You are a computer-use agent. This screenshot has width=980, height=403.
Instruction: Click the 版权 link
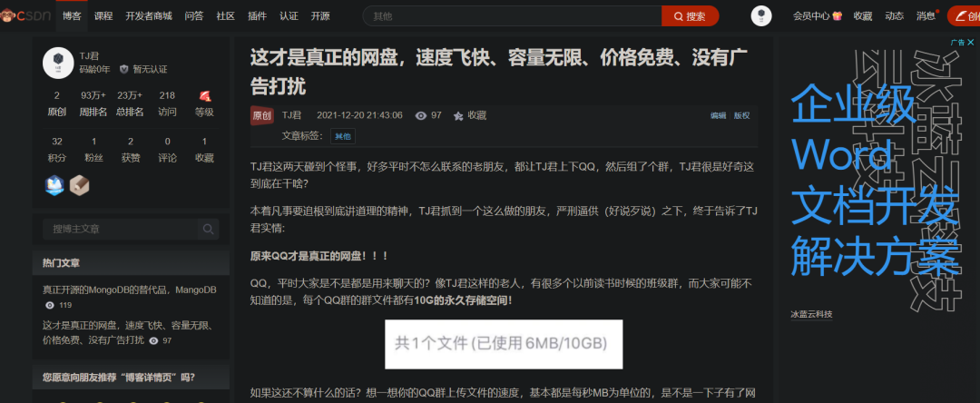tap(742, 115)
